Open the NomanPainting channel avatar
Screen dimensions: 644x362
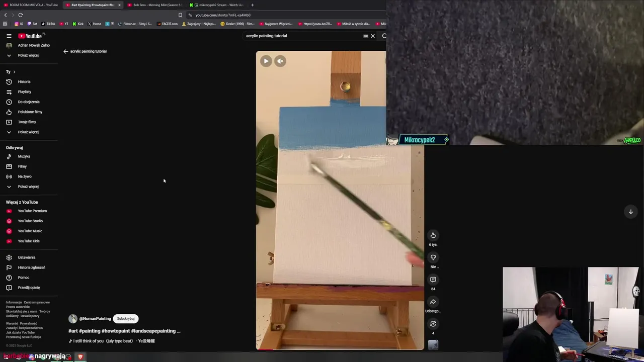(x=73, y=319)
